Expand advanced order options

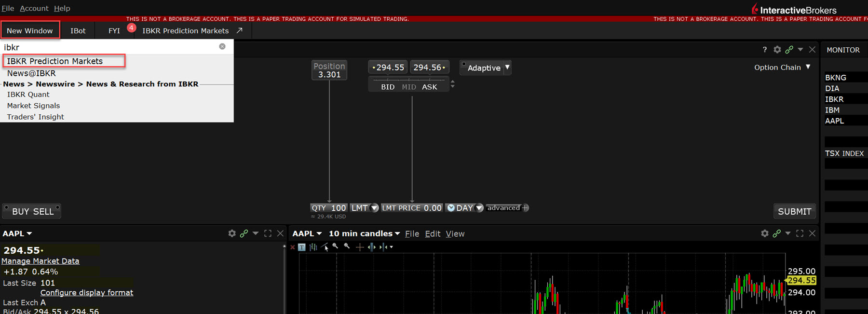pyautogui.click(x=508, y=208)
